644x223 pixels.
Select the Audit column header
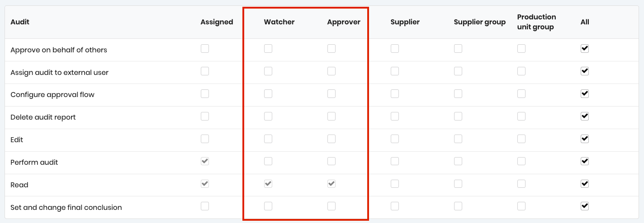(x=20, y=22)
